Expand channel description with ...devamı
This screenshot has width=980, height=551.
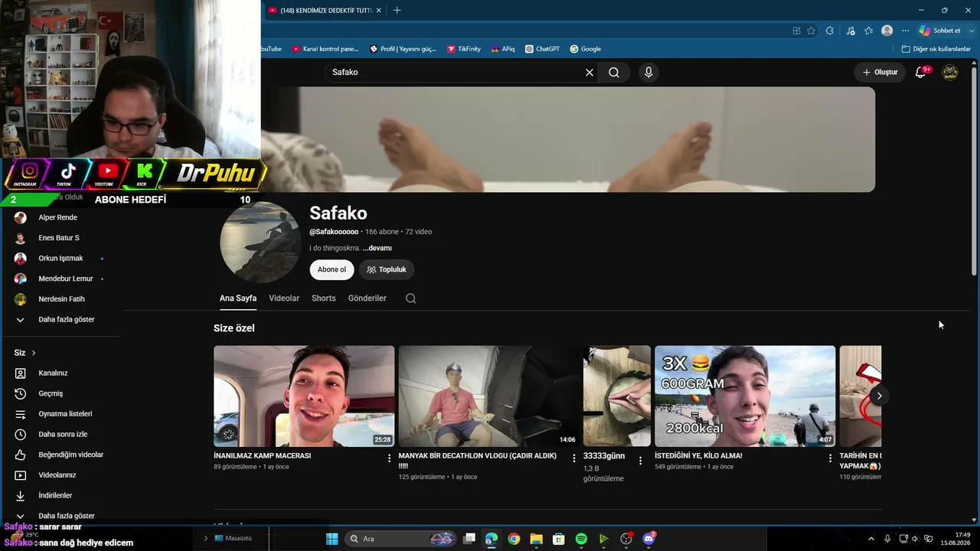(x=377, y=249)
